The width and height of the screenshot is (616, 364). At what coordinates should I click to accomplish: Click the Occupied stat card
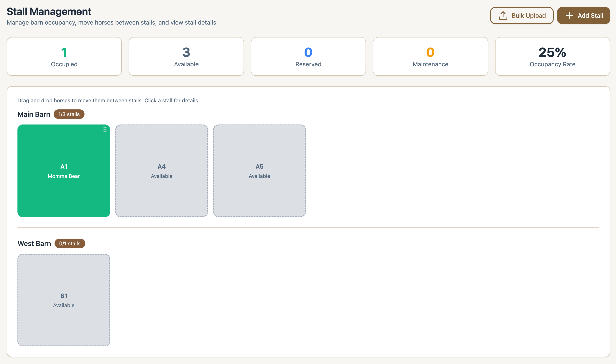tap(64, 56)
